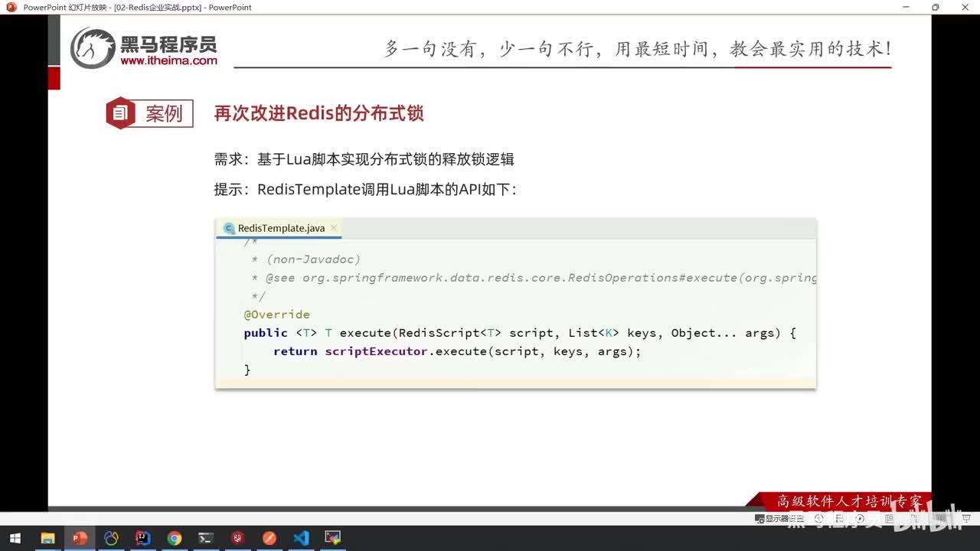Screen dimensions: 980x551
Task: Click the line starting with 需求：基于Lua脚本
Action: pos(364,159)
